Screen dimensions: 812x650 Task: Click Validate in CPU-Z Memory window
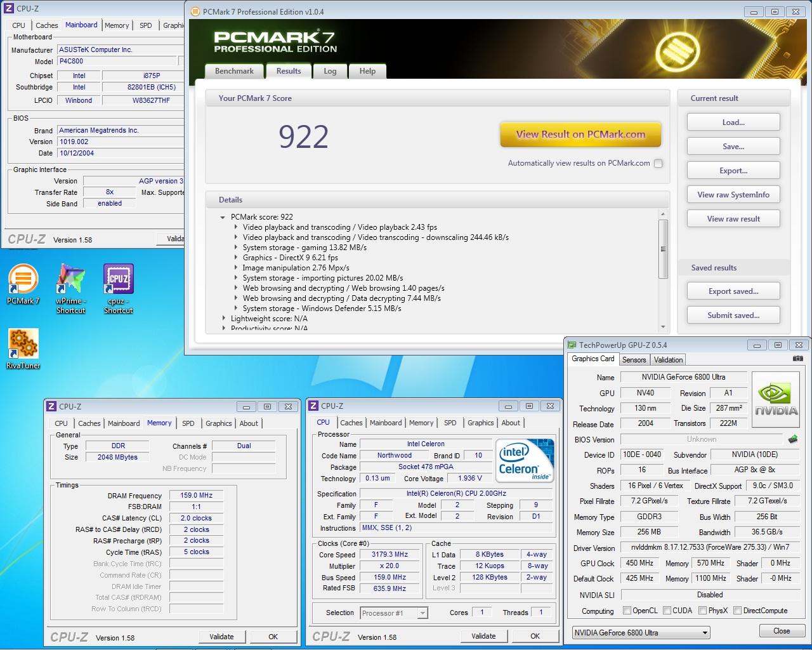tap(221, 637)
